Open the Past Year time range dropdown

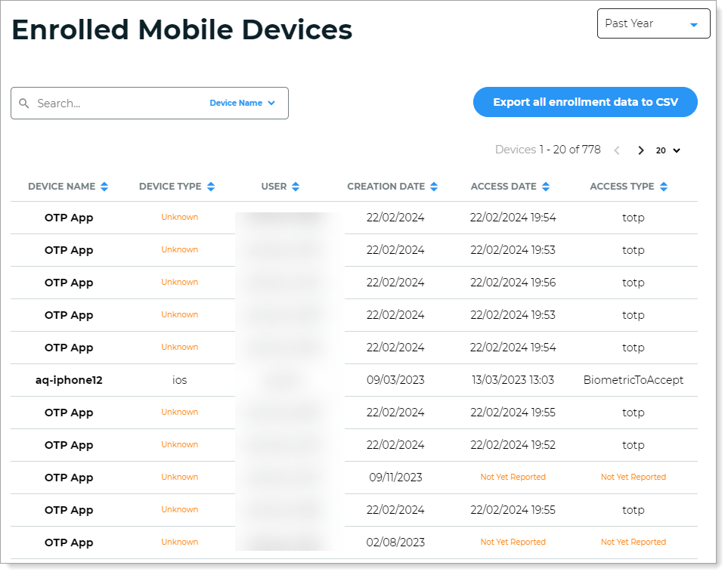coord(653,23)
